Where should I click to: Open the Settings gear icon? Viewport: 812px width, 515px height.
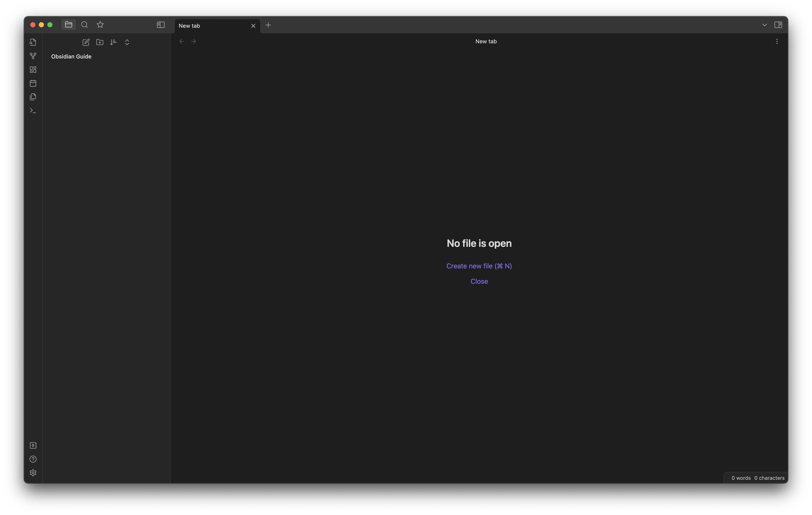coord(33,473)
